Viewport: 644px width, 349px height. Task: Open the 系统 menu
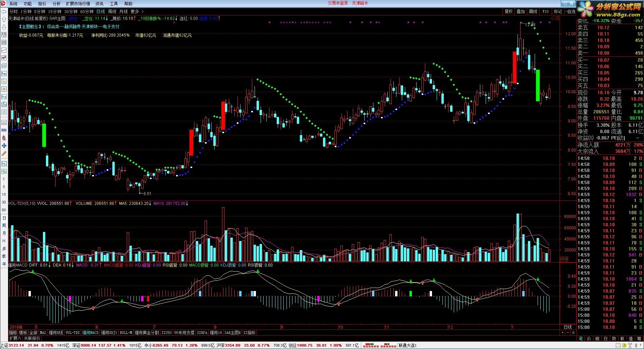pyautogui.click(x=13, y=4)
